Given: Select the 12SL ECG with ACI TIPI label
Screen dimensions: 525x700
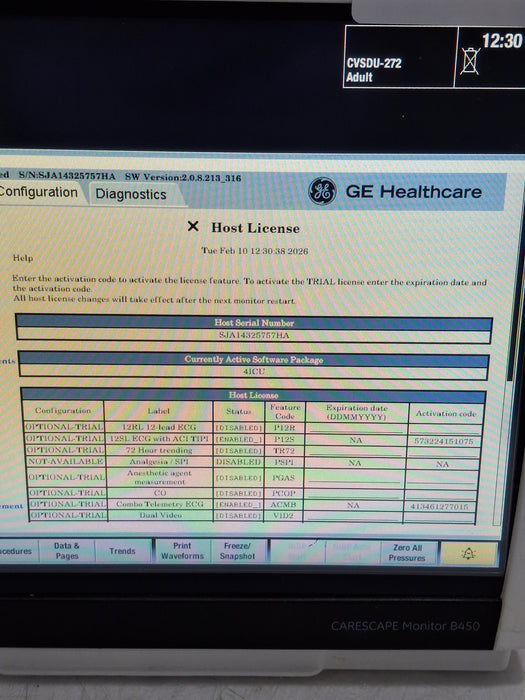Looking at the screenshot, I should click(159, 439).
